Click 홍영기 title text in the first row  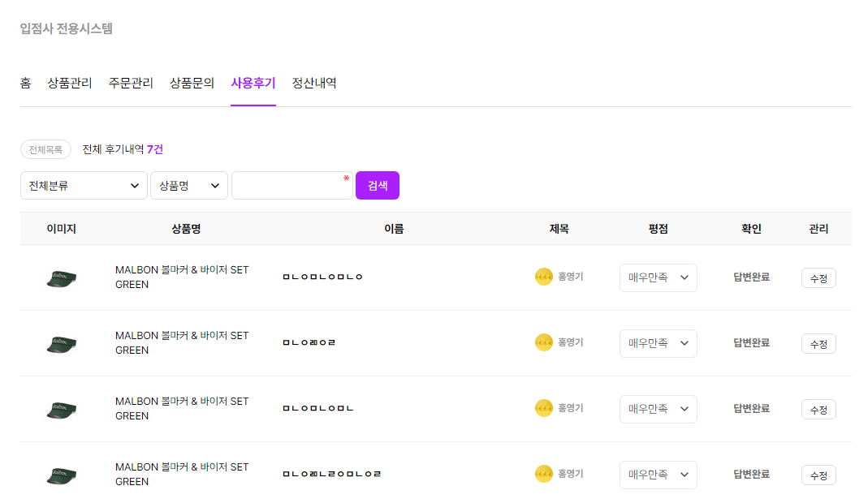coord(571,277)
